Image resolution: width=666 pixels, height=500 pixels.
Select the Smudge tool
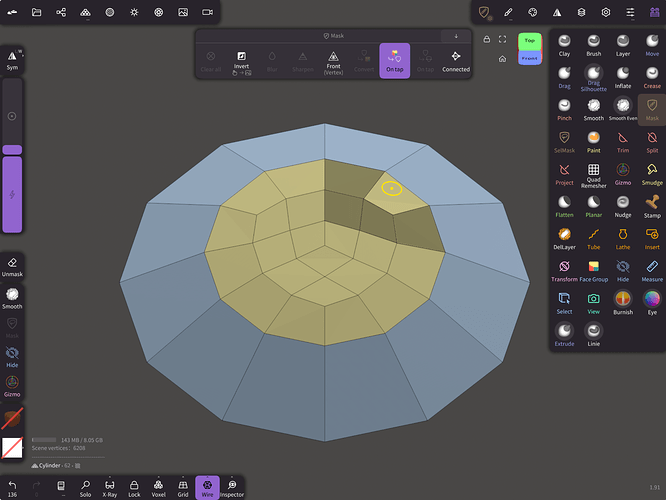[652, 175]
